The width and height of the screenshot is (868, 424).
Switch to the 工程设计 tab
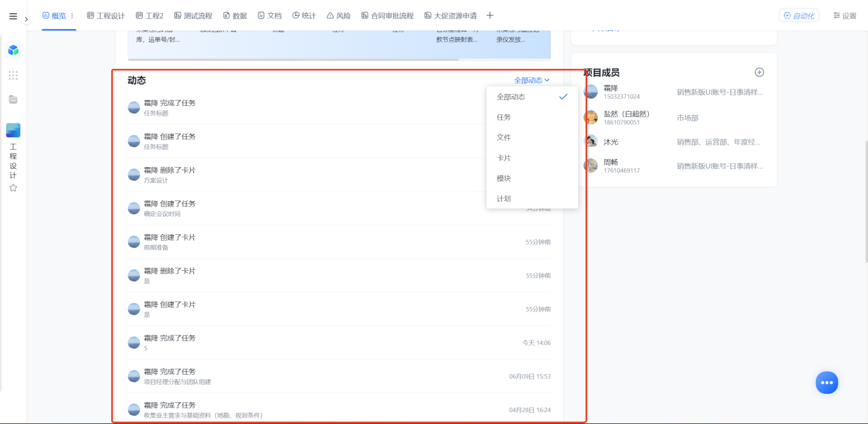tap(106, 16)
